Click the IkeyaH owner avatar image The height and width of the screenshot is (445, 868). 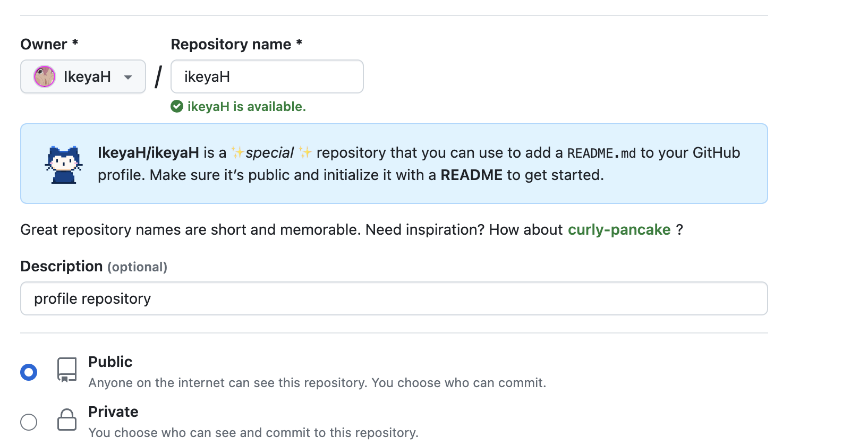[x=45, y=76]
